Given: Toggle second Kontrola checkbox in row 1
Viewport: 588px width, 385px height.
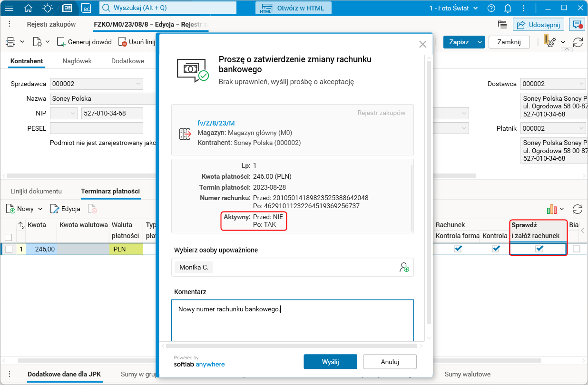Looking at the screenshot, I should 496,249.
